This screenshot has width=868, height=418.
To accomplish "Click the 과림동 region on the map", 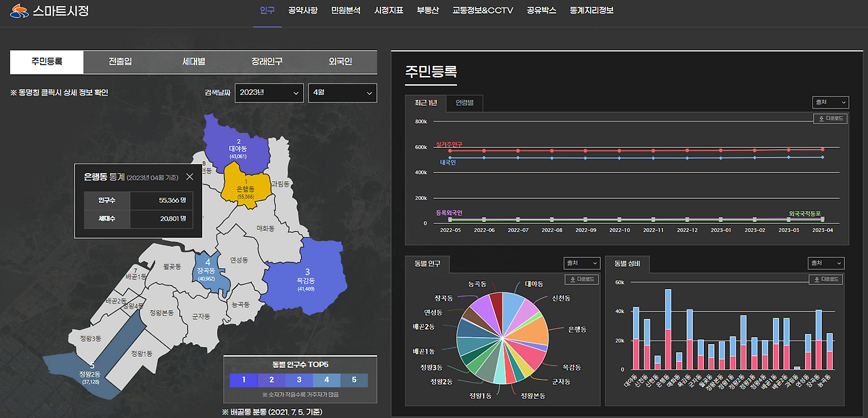I will point(281,184).
